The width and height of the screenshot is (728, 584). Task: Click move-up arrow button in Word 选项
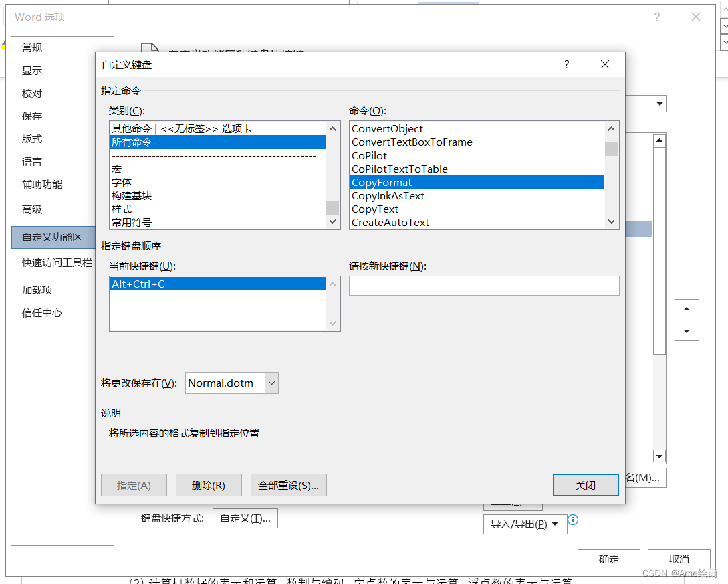coord(686,309)
